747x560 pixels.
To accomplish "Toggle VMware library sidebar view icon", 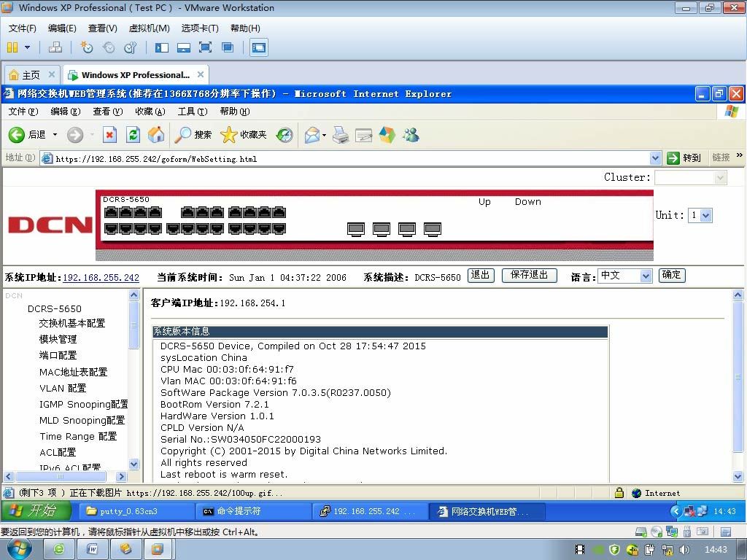I will pyautogui.click(x=162, y=47).
